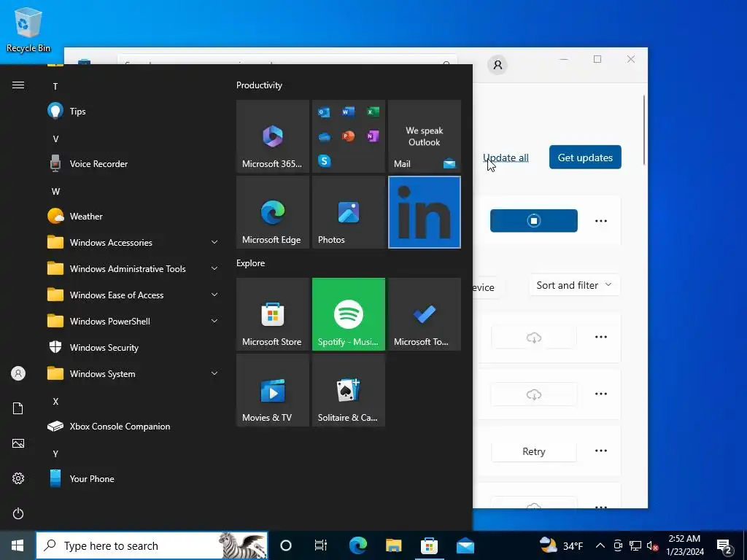Open the Office apps folder tile
747x560 pixels.
pos(348,136)
